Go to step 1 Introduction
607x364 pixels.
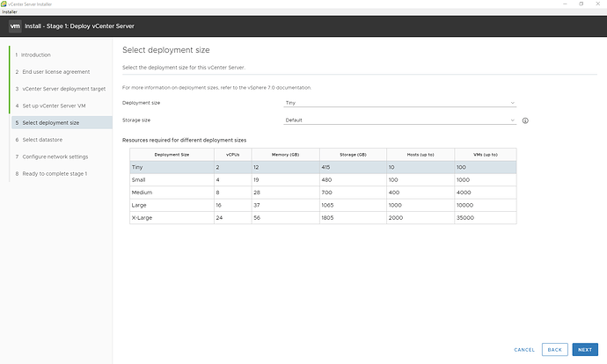(x=35, y=55)
